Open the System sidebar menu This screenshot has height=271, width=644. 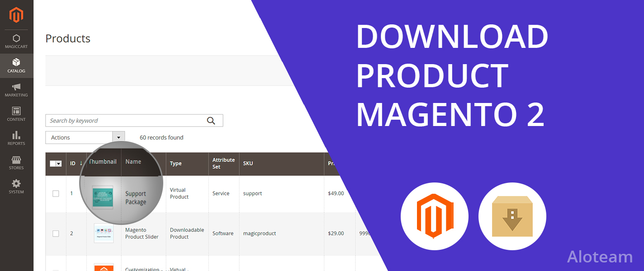click(16, 187)
